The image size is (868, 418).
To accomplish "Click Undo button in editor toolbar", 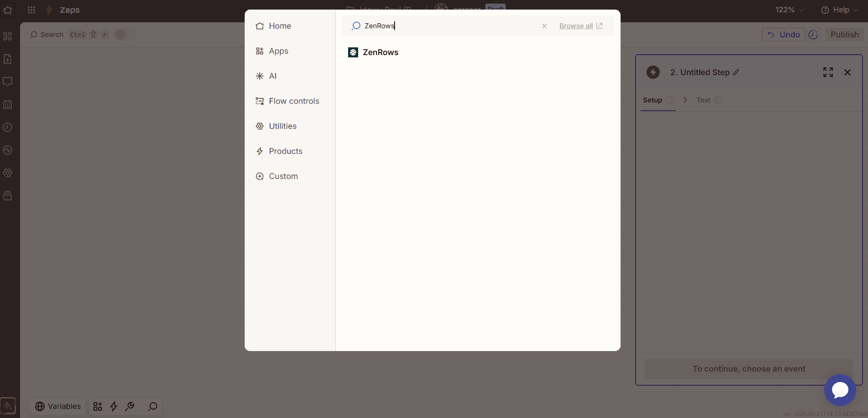I will (783, 35).
